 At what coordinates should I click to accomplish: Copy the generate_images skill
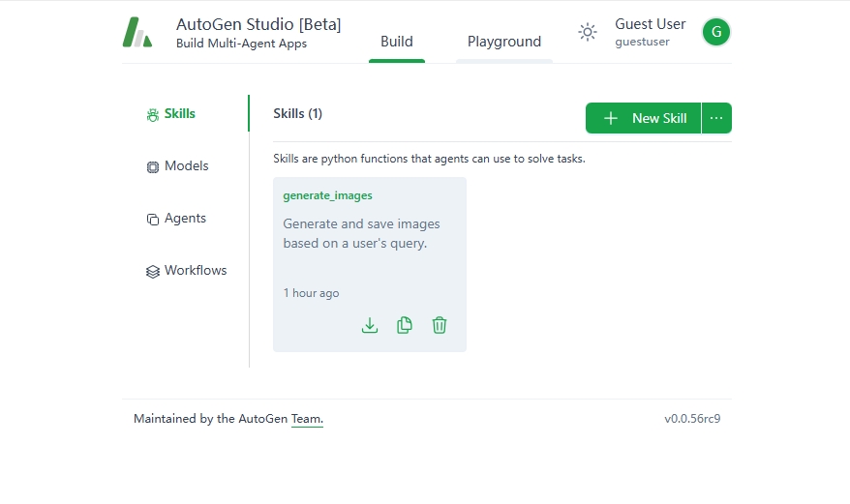click(x=405, y=325)
